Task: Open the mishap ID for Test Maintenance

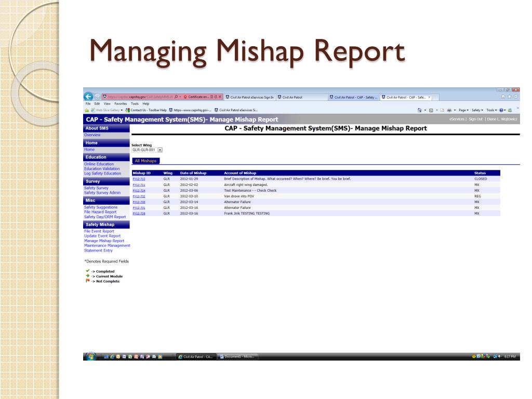Action: click(x=139, y=191)
